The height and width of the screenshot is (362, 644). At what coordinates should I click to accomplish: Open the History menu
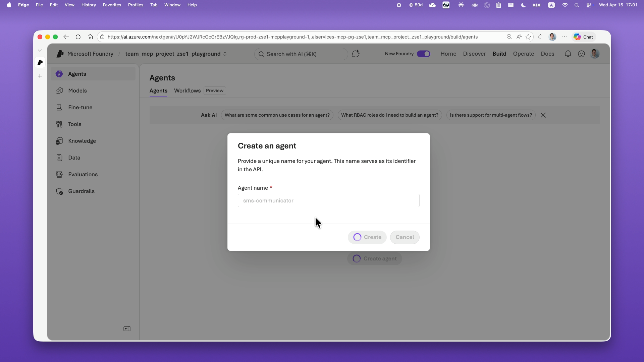(x=88, y=5)
